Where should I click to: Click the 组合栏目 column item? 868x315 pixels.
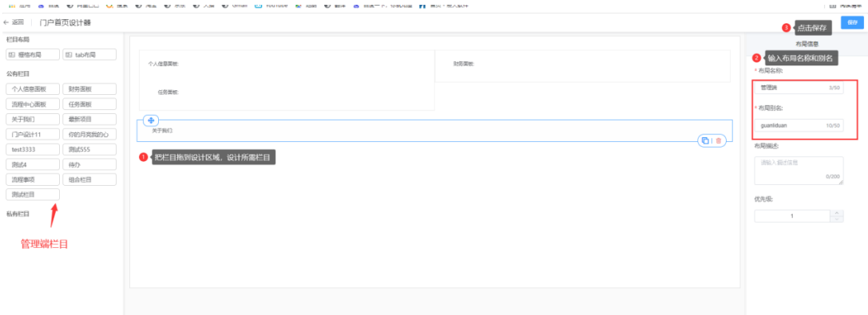pyautogui.click(x=89, y=179)
